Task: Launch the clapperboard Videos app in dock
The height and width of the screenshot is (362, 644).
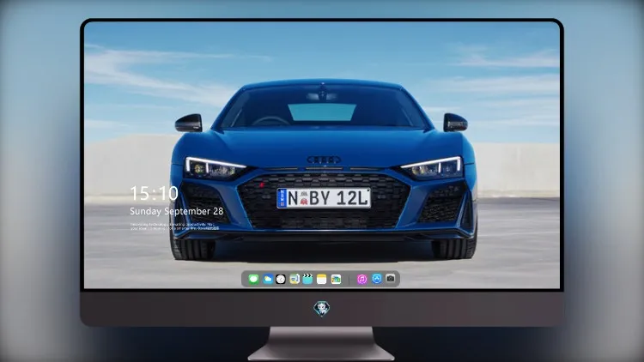Action: tap(307, 279)
